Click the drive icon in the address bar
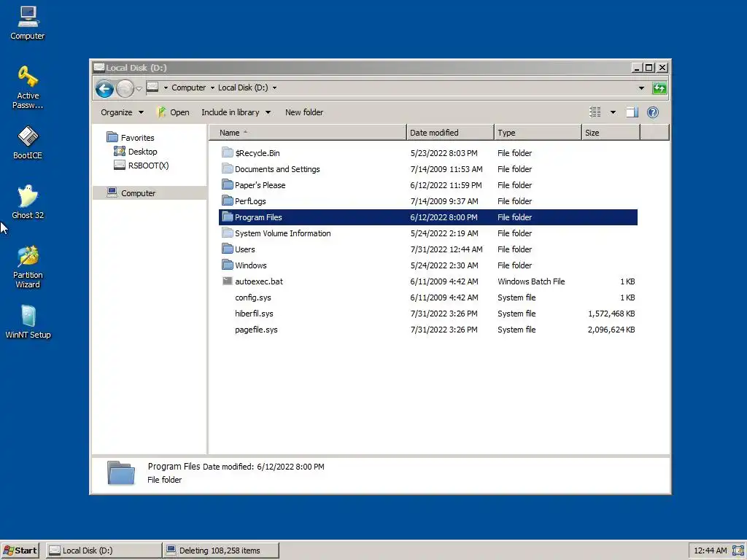This screenshot has height=560, width=747. (x=152, y=87)
